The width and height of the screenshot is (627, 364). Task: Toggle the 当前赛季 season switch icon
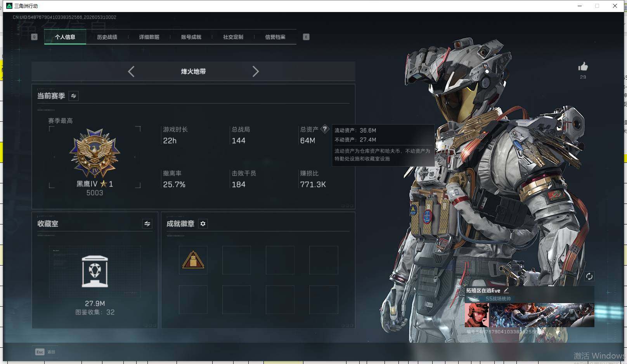click(x=73, y=96)
